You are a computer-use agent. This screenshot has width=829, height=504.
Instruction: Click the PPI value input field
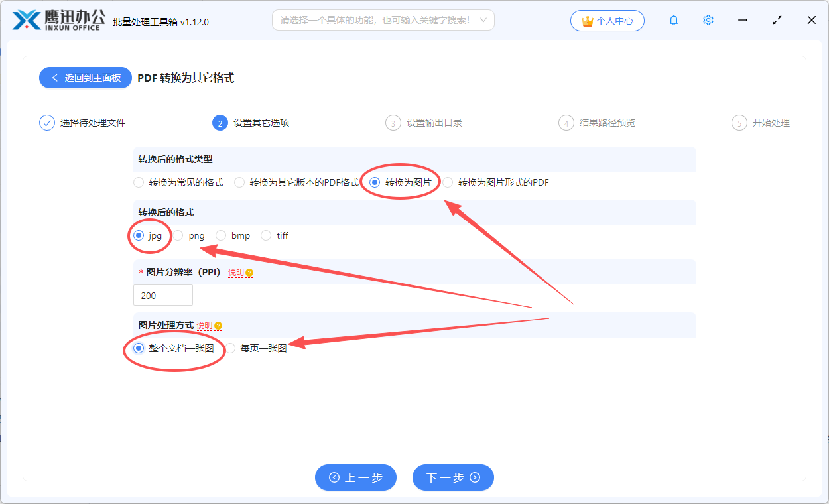(163, 296)
